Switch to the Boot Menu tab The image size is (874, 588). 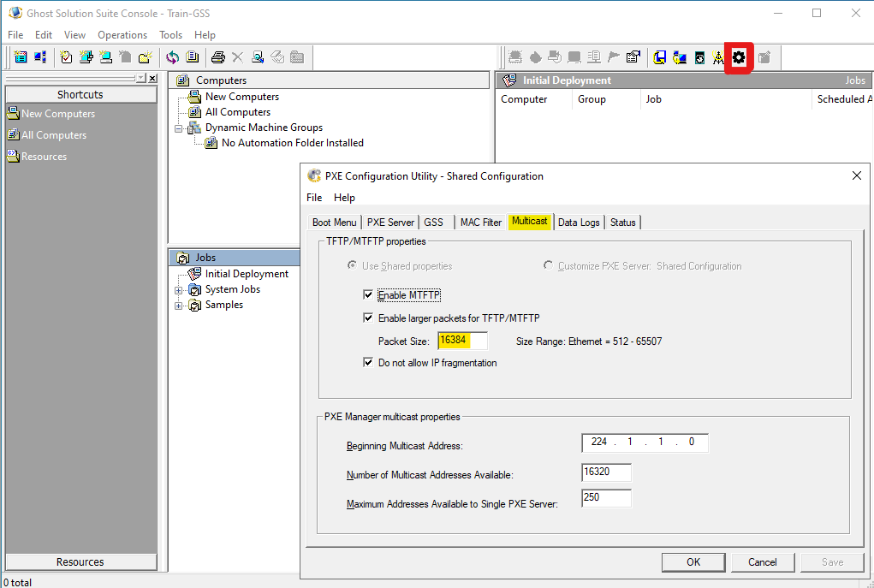tap(334, 223)
